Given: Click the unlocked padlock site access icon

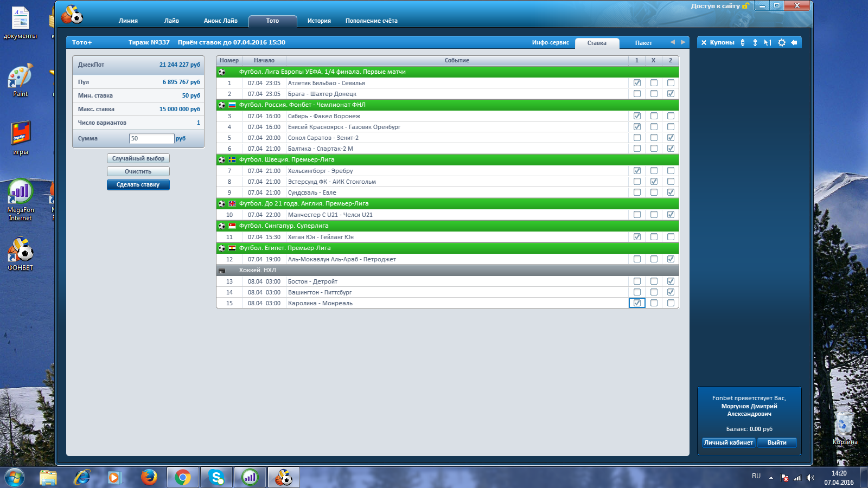Looking at the screenshot, I should click(x=745, y=6).
